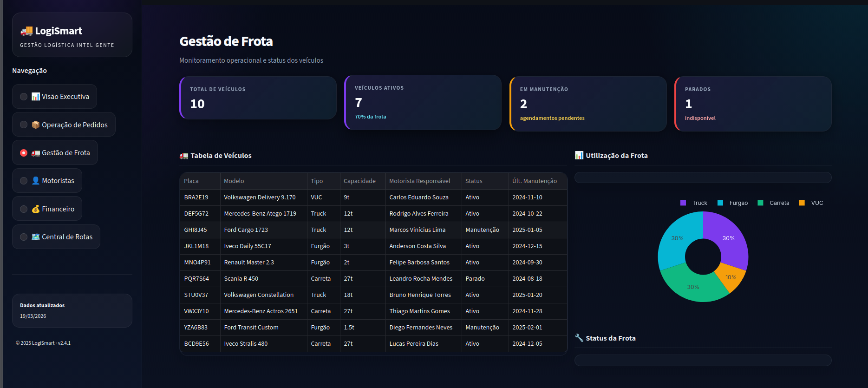Sort table by Status column header
Screen dimensions: 868x388
(474, 181)
